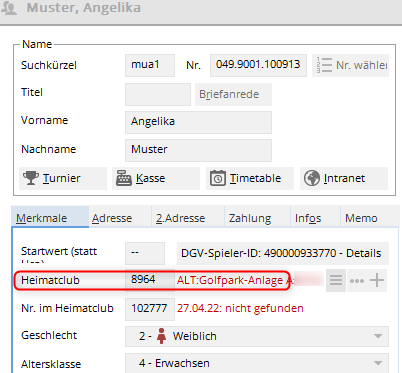Click the numbered list icon beside Nr. wählen

324,65
